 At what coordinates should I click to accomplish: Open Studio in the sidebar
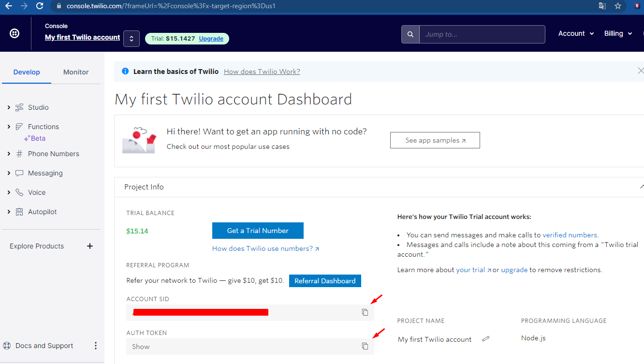pos(38,107)
